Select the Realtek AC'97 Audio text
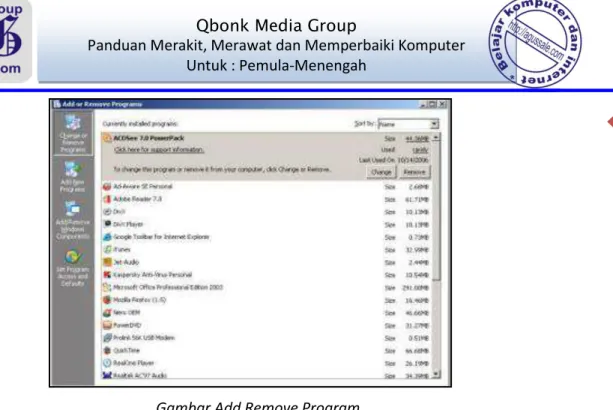This screenshot has height=410, width=613. (140, 375)
